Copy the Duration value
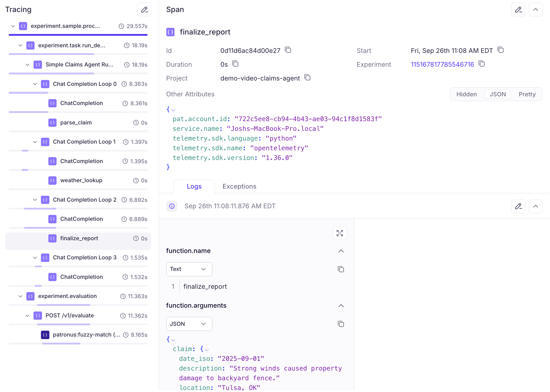The width and height of the screenshot is (550, 392). (235, 64)
